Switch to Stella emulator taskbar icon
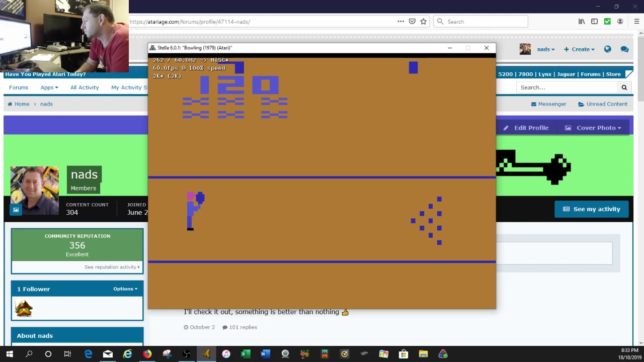The width and height of the screenshot is (644, 362). click(x=206, y=354)
